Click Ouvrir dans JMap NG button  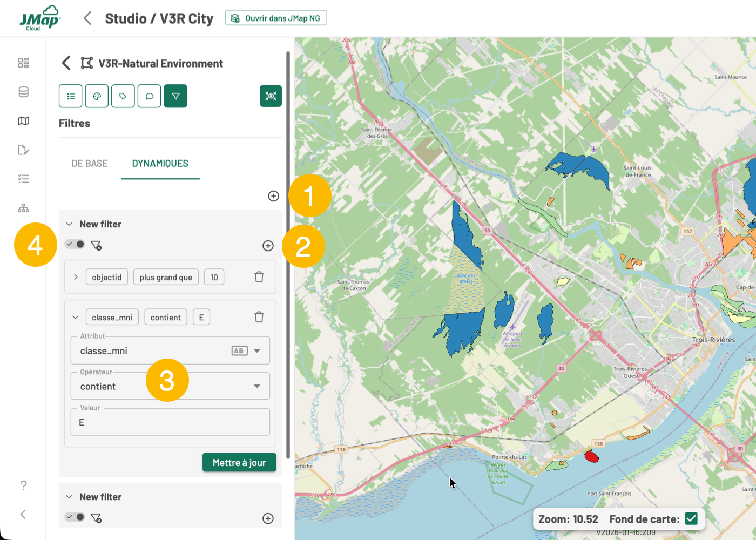click(x=276, y=18)
